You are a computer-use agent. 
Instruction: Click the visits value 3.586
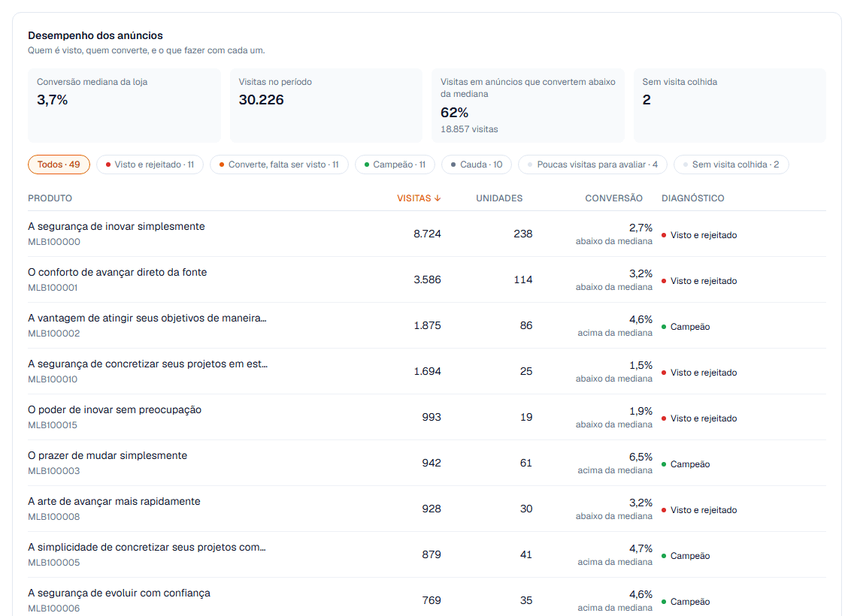pyautogui.click(x=427, y=279)
